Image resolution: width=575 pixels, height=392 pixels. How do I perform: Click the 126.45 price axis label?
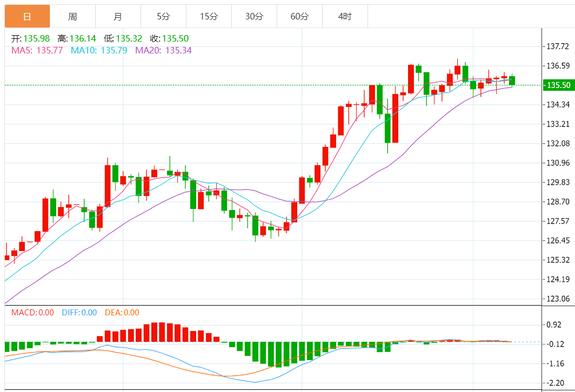tap(558, 240)
